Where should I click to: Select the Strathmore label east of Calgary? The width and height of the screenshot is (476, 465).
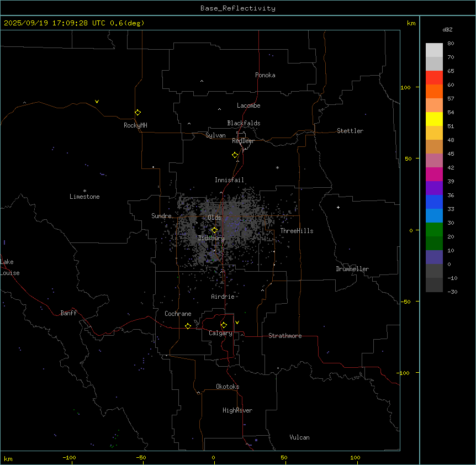point(285,336)
